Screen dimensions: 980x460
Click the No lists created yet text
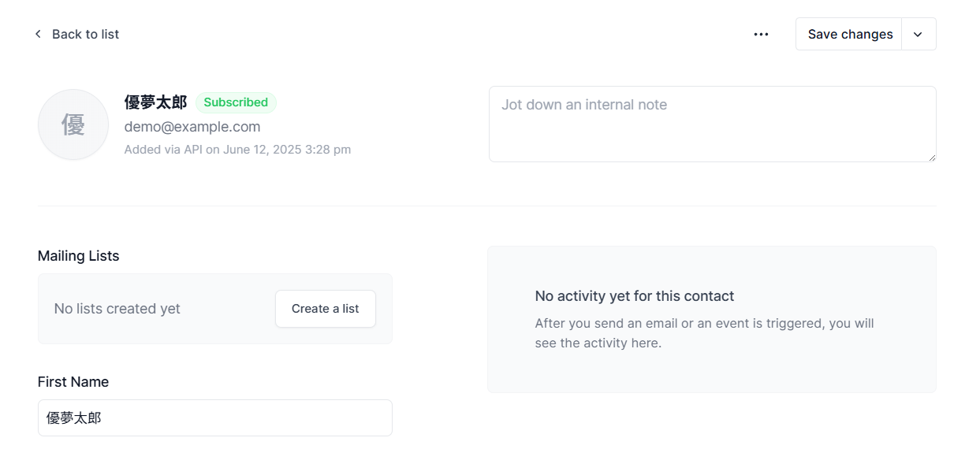pyautogui.click(x=117, y=309)
